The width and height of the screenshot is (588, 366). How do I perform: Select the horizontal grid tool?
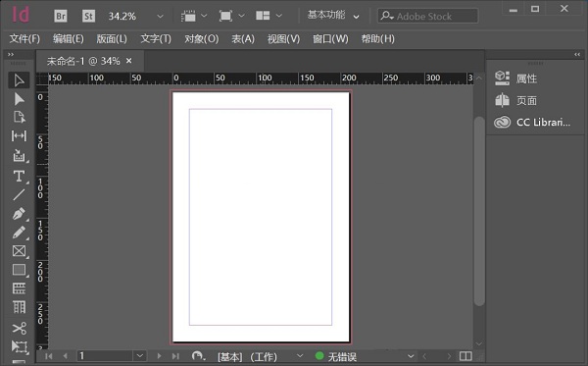(x=19, y=288)
